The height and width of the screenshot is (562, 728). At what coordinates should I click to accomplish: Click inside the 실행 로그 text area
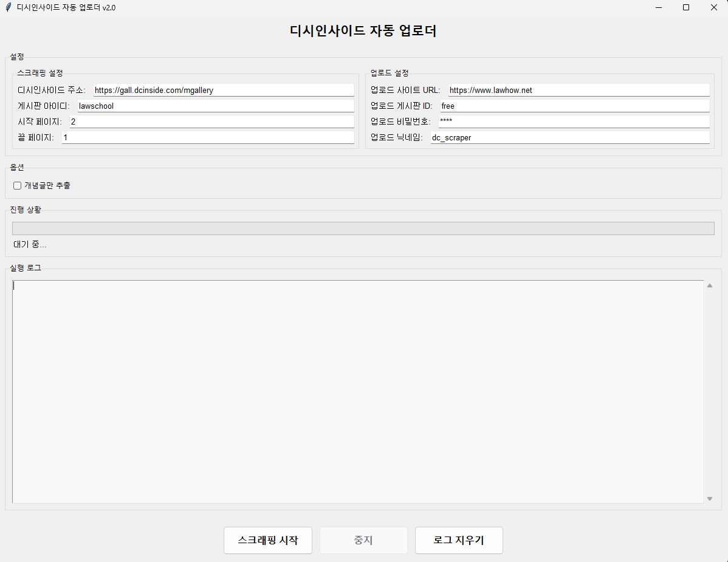click(x=357, y=391)
